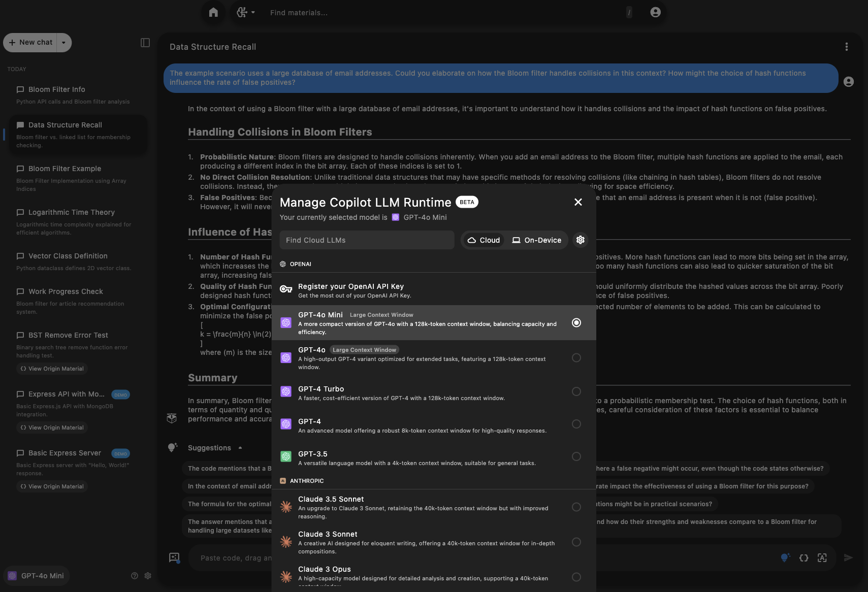Screen dimensions: 868x592
Task: Click Register your OpenAI API Key
Action: [434, 290]
